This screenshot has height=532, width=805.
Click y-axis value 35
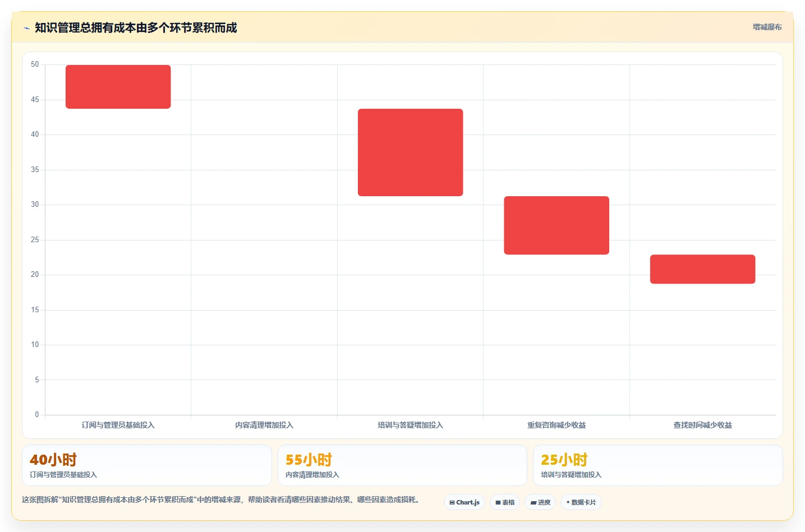pos(35,170)
